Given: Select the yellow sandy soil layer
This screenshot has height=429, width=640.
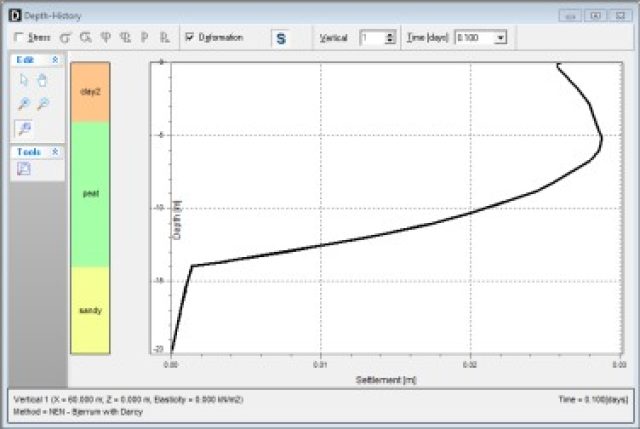Looking at the screenshot, I should (90, 310).
